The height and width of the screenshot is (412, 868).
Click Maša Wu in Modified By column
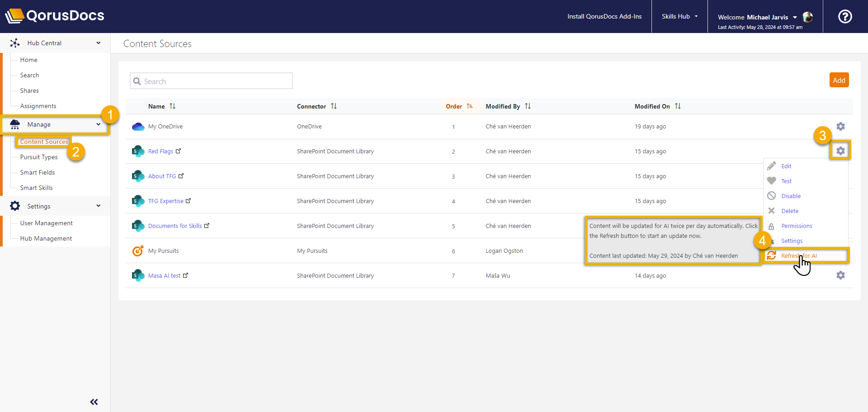tap(498, 275)
